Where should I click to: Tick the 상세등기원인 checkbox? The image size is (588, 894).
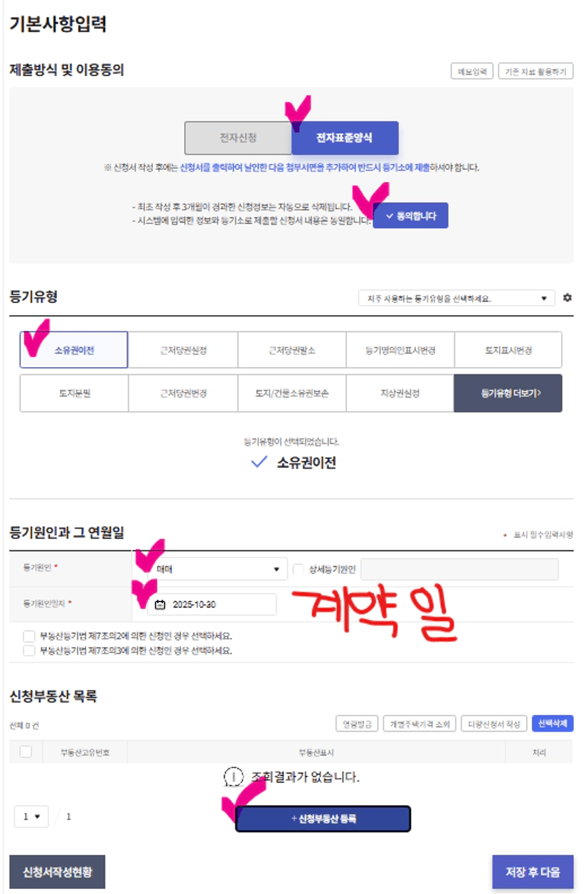(x=298, y=569)
